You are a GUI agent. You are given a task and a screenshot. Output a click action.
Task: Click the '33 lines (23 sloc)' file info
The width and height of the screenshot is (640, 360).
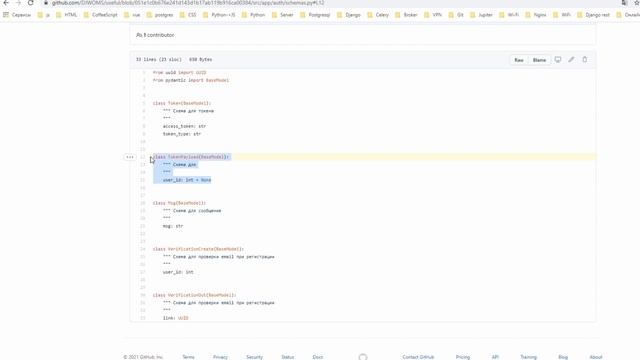(x=159, y=60)
